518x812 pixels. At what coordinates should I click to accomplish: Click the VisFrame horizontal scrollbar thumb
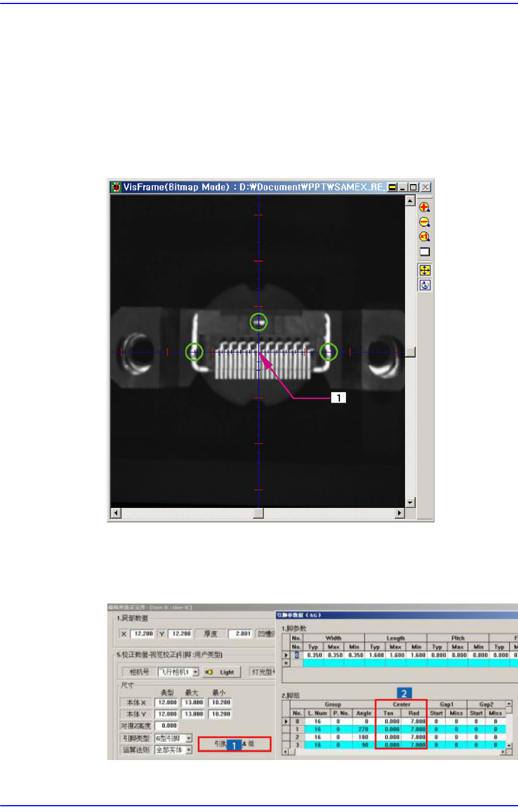click(x=258, y=513)
